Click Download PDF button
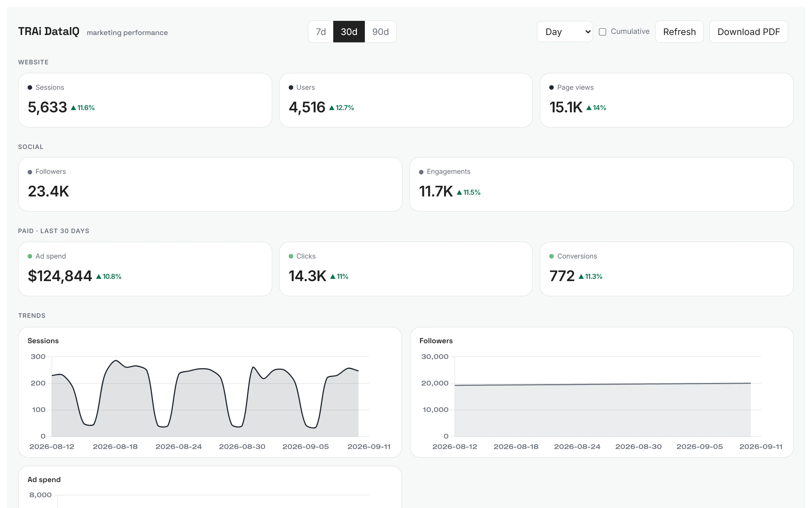812x508 pixels. (x=748, y=32)
